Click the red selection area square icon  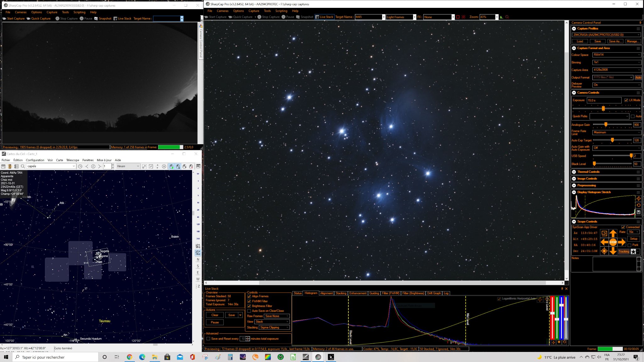coord(458,17)
